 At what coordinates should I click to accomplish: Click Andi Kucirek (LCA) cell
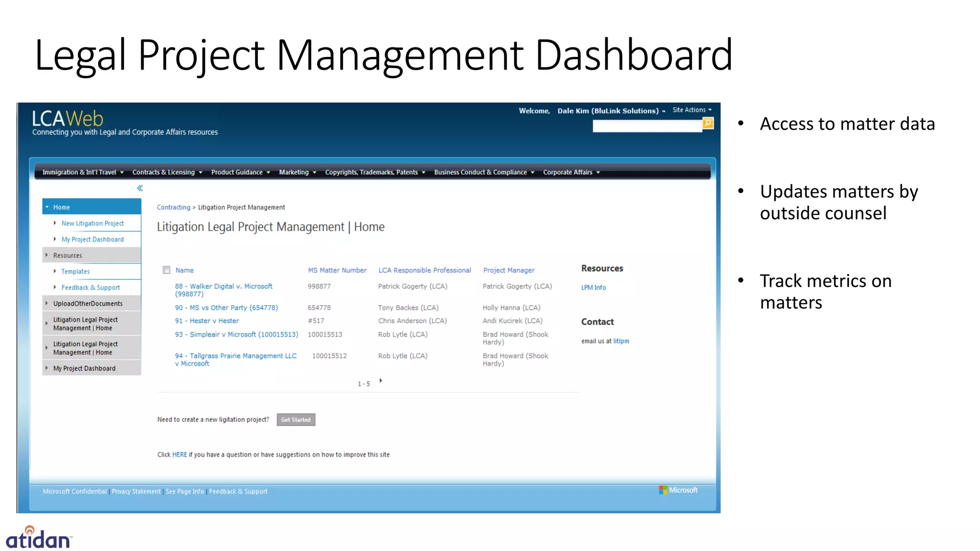tap(512, 321)
